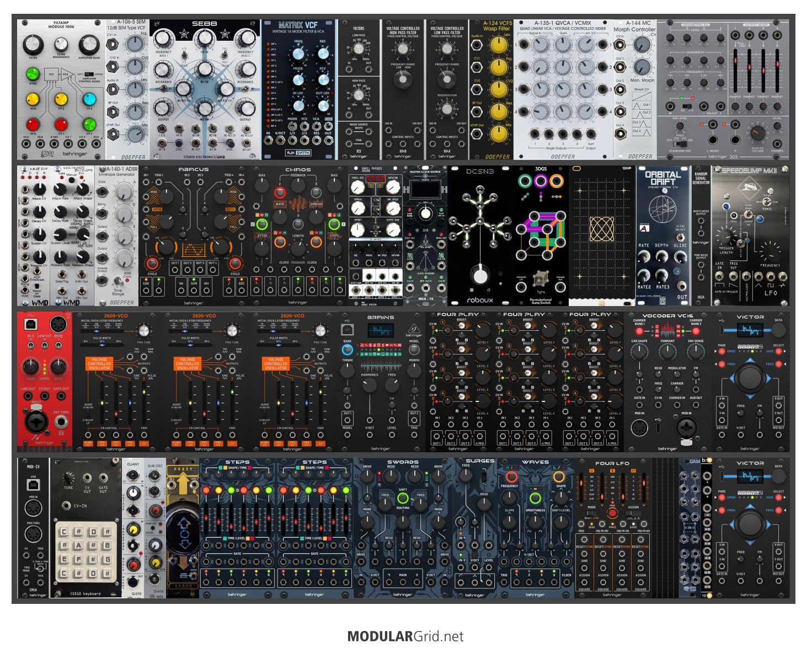Image resolution: width=812 pixels, height=648 pixels.
Task: Click the FREQ knob on Matrix VCF
Action: point(299,53)
